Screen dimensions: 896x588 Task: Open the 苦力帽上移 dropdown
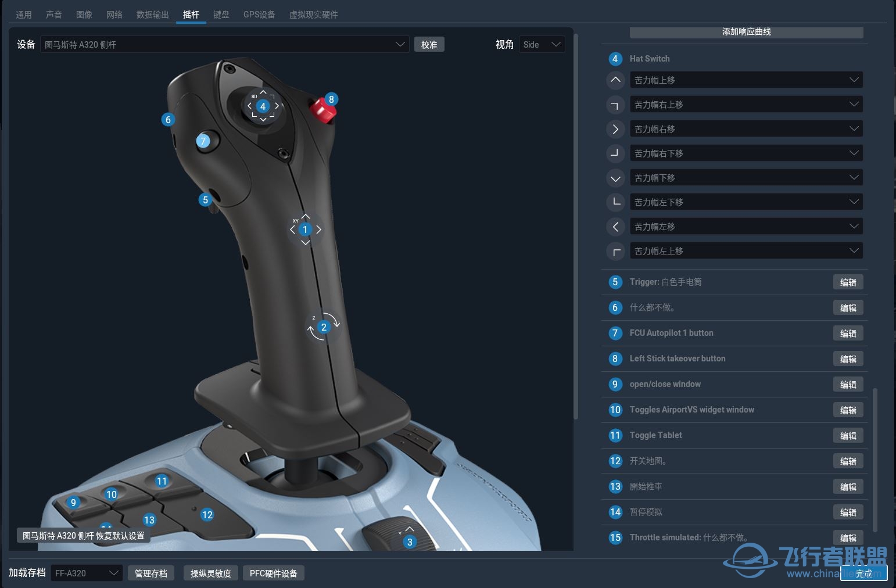click(x=746, y=80)
